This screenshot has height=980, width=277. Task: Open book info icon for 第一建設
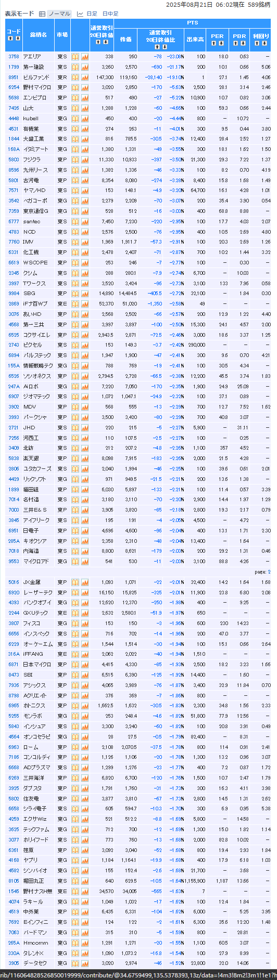click(x=75, y=67)
